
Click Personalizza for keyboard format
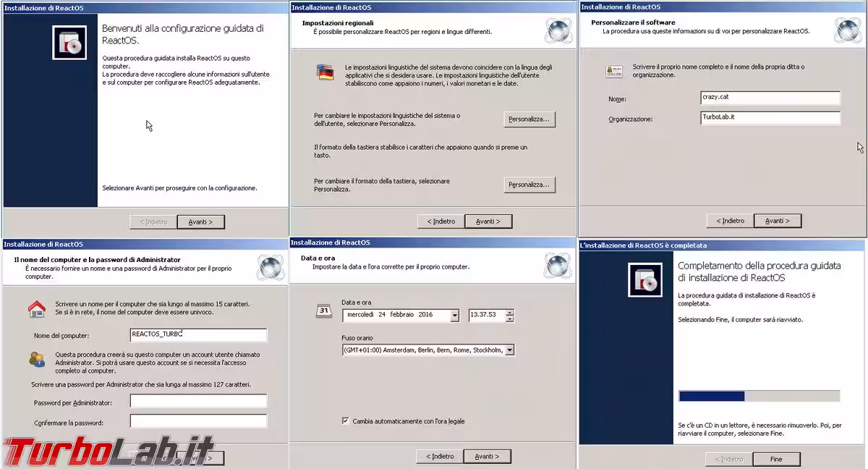click(x=529, y=185)
